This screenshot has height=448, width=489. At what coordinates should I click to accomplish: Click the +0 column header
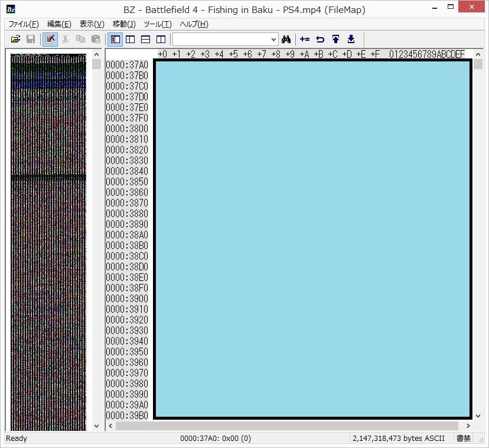(x=162, y=54)
